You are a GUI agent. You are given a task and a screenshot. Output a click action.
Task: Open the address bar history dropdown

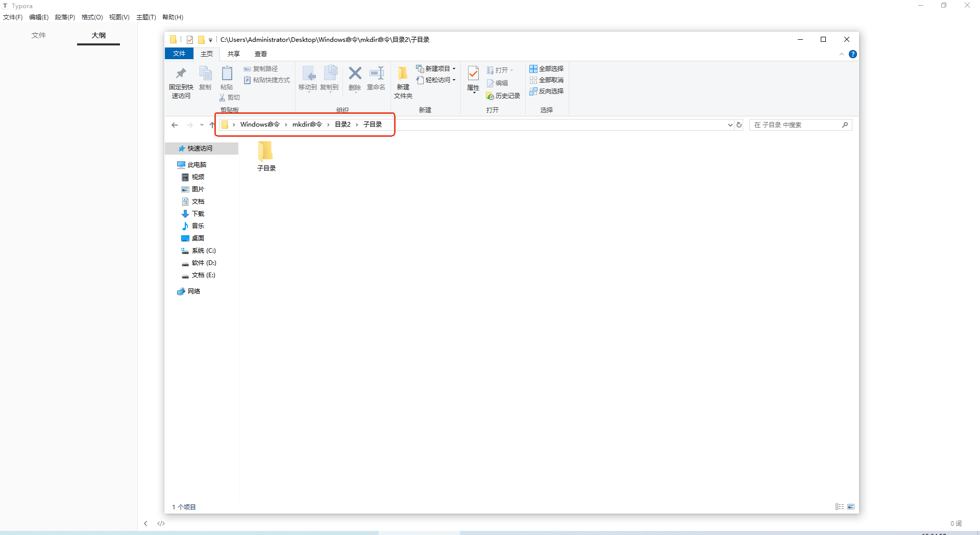pyautogui.click(x=730, y=125)
